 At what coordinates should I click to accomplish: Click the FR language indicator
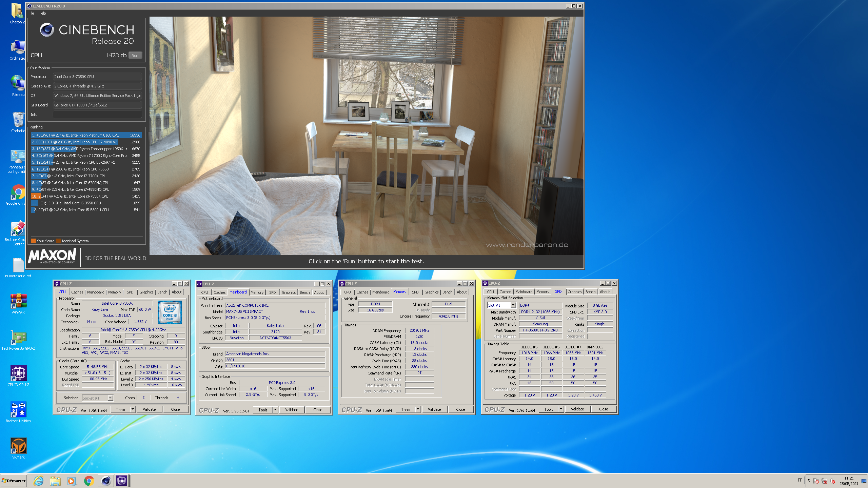click(800, 480)
